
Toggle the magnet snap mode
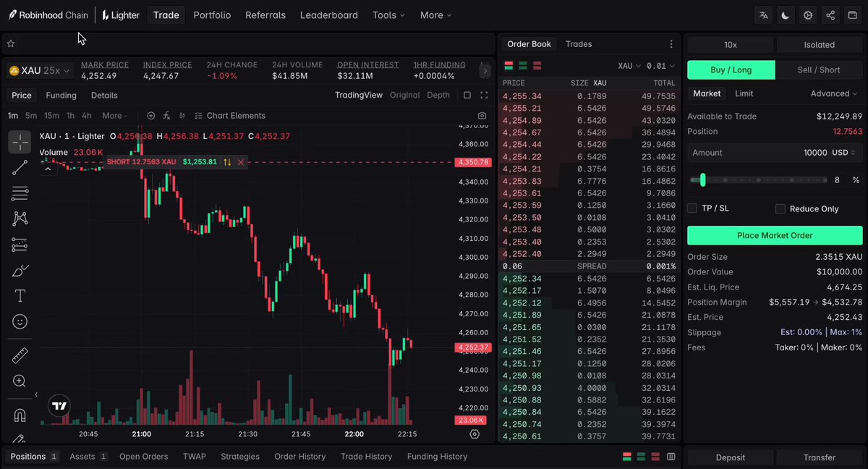[20, 415]
